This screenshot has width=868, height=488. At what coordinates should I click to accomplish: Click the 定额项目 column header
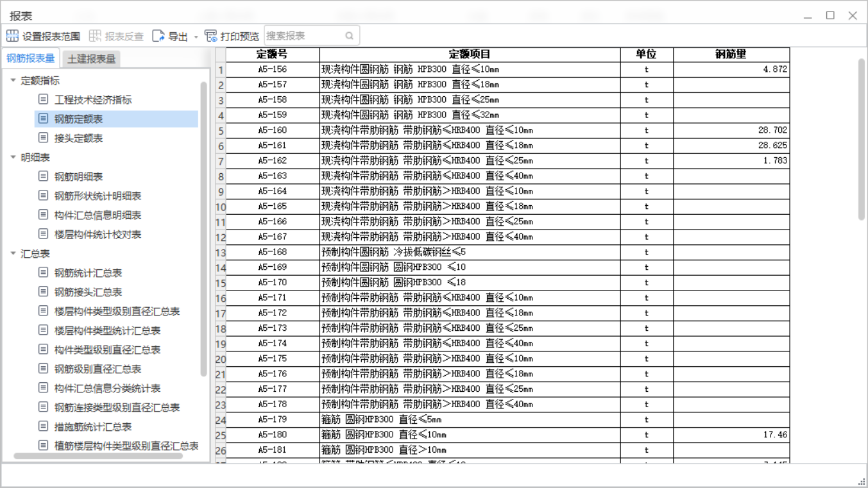click(470, 55)
